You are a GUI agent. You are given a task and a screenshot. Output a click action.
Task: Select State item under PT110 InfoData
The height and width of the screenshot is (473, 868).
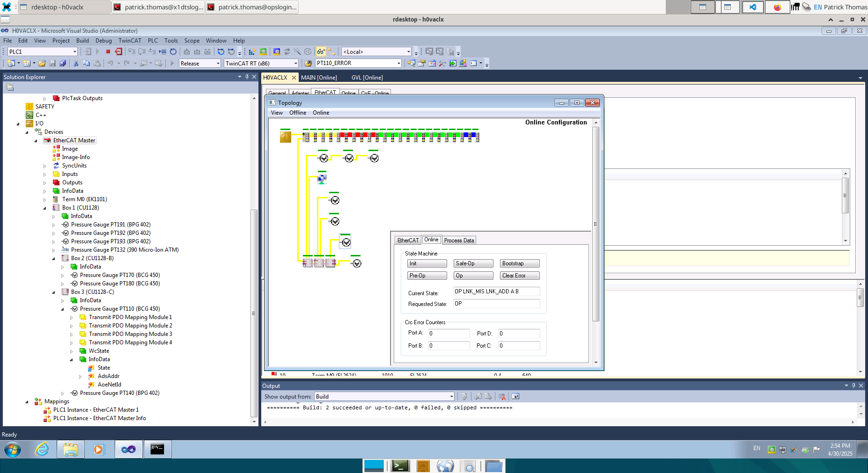104,368
